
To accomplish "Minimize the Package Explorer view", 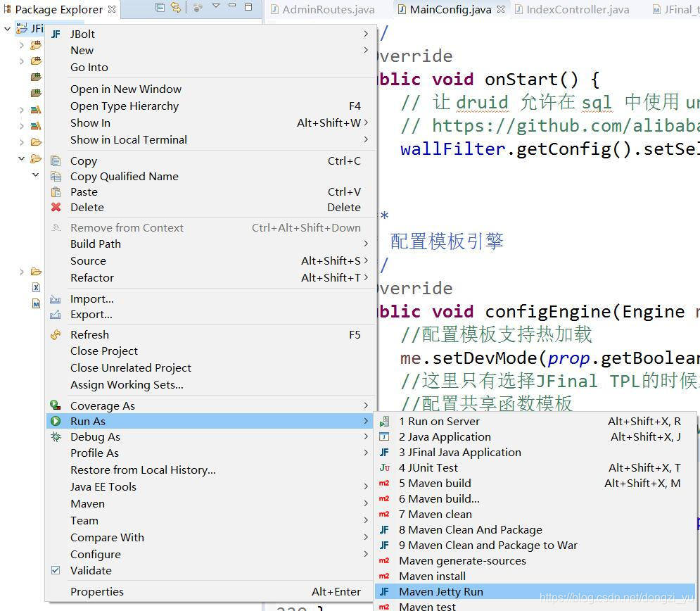I will click(231, 6).
